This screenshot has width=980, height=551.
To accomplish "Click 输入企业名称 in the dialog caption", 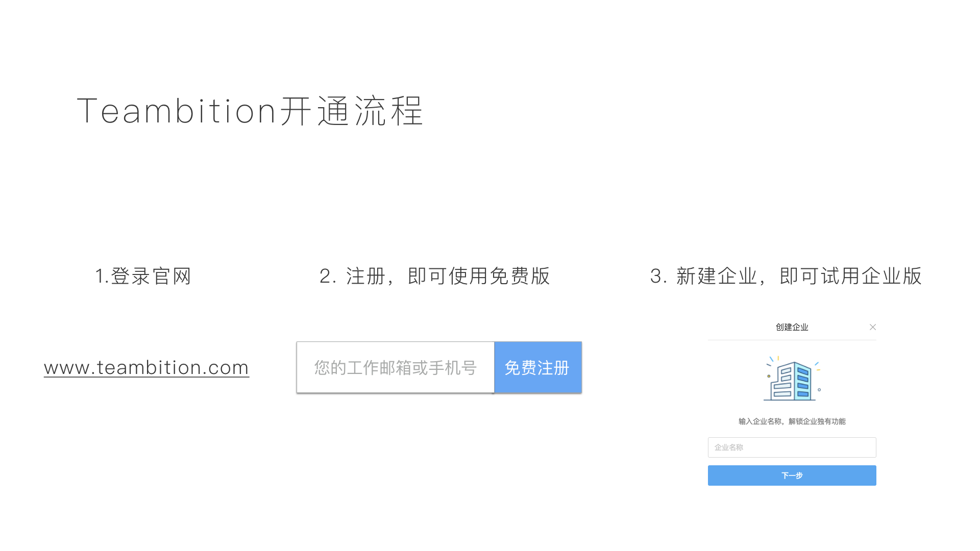I will (760, 421).
